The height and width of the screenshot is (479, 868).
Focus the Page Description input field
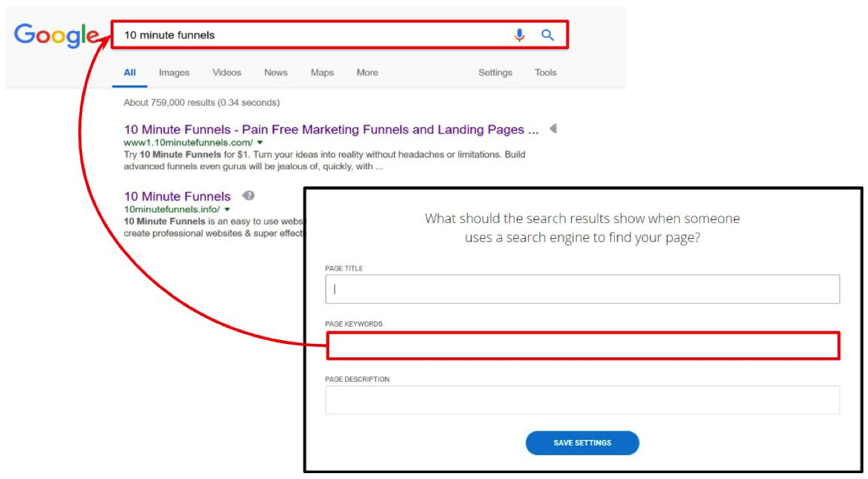click(582, 400)
